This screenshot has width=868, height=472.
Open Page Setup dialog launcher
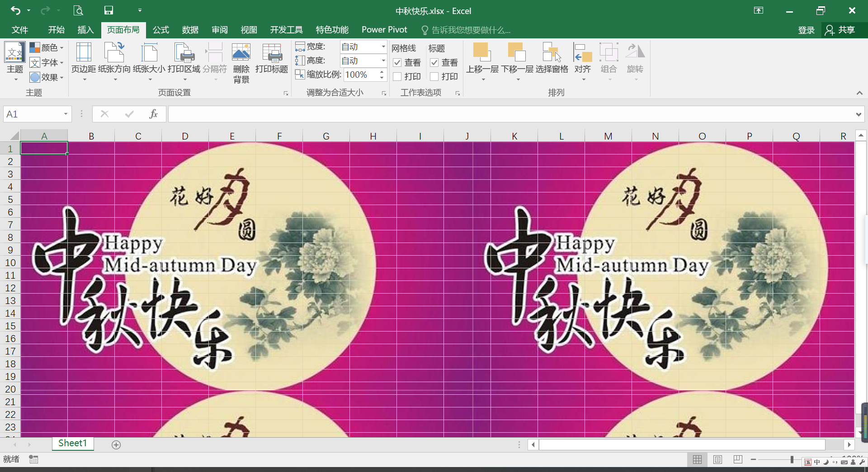(286, 93)
